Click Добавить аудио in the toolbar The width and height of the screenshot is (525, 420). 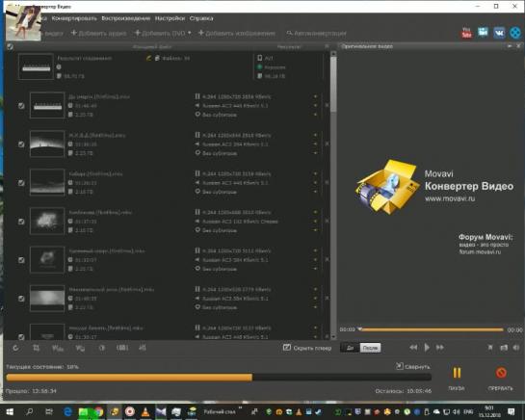99,33
